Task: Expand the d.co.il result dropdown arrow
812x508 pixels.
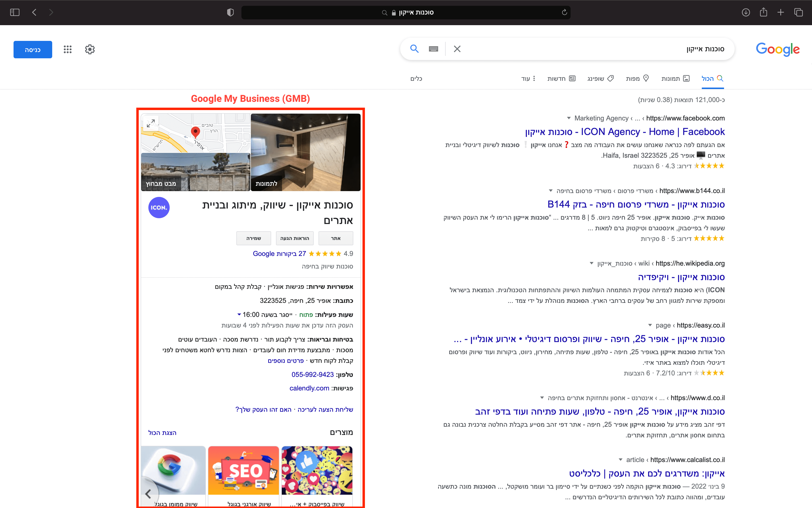Action: click(542, 398)
